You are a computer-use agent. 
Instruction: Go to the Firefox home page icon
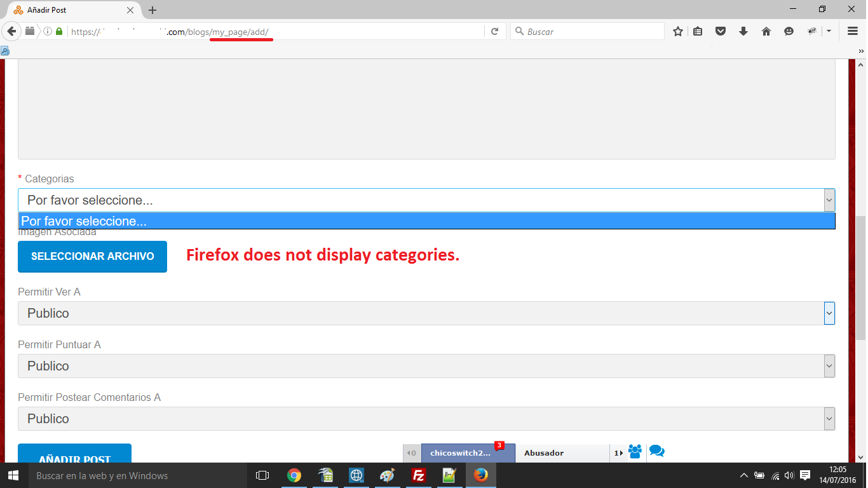(x=766, y=31)
